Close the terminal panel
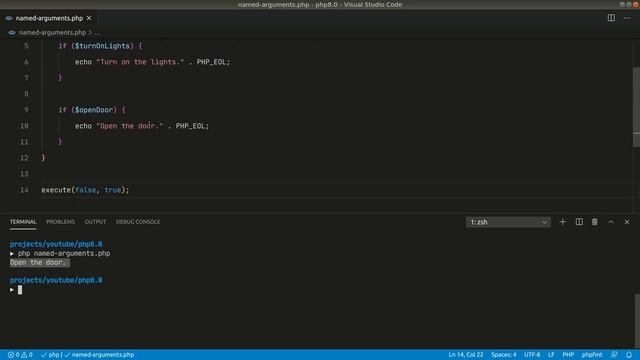640x360 pixels. (x=627, y=222)
